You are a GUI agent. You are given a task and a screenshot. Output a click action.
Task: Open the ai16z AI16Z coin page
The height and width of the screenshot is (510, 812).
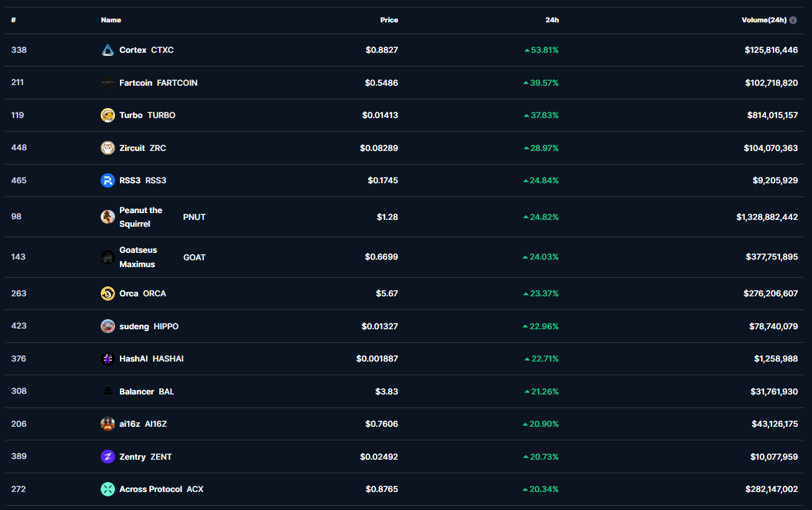(x=142, y=424)
